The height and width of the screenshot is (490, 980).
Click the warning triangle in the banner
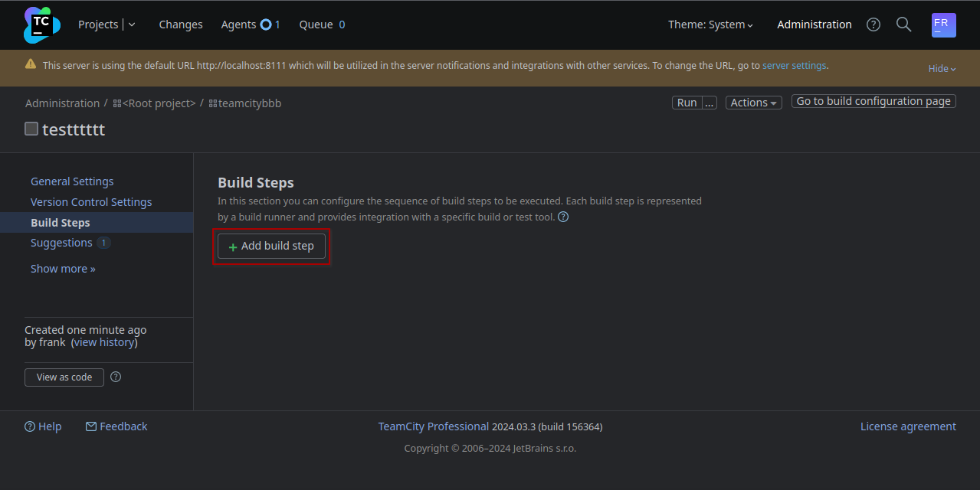click(x=30, y=65)
